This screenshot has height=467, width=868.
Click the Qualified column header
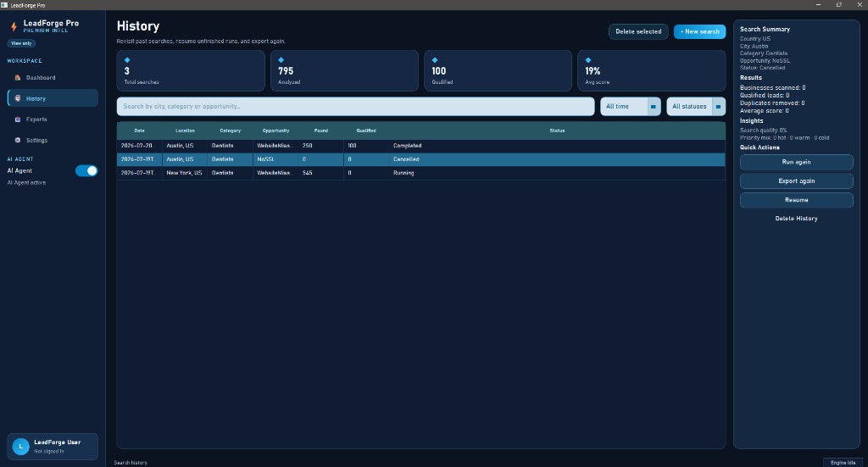[366, 131]
